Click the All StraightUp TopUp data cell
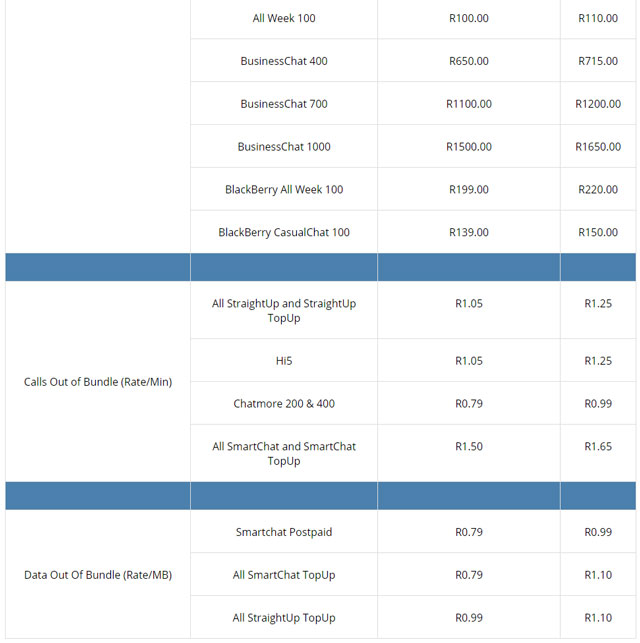 (x=284, y=618)
